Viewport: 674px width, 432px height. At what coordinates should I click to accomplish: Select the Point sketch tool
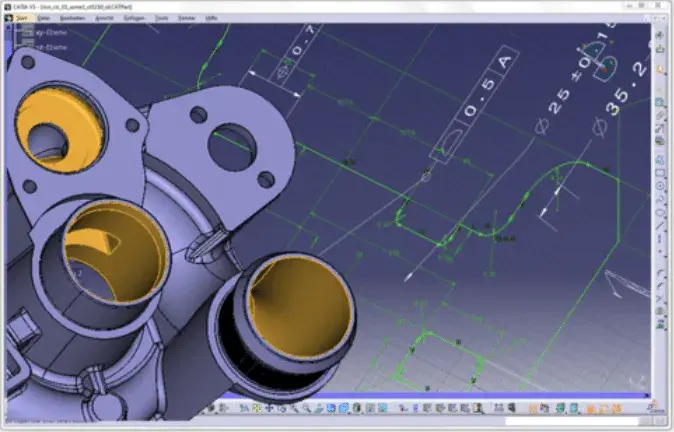click(x=660, y=251)
